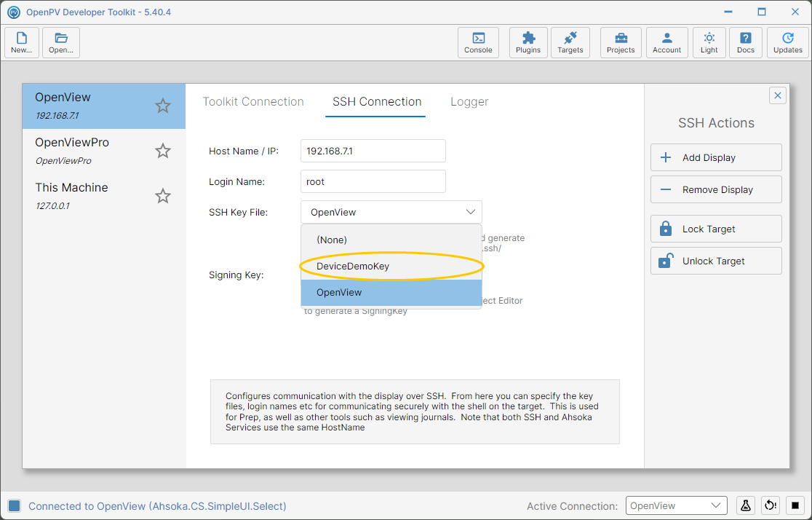The image size is (812, 520).
Task: Click Unlock Target button
Action: pos(716,261)
